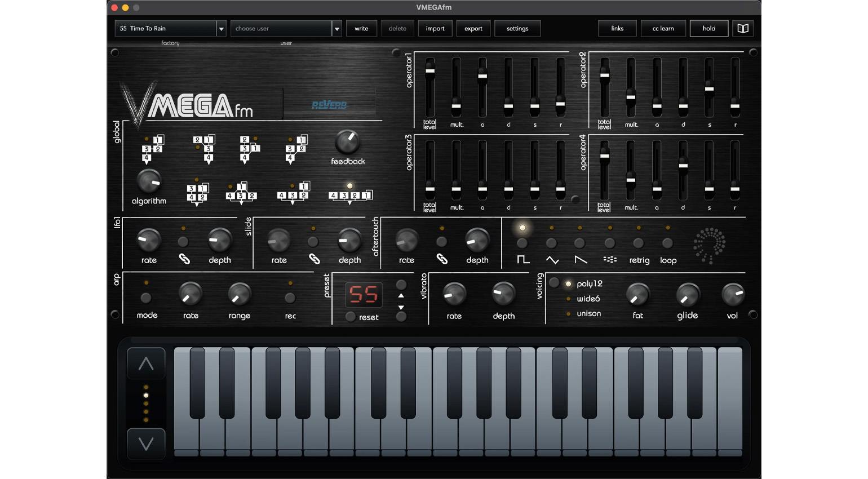
Task: Open the settings menu
Action: click(517, 29)
